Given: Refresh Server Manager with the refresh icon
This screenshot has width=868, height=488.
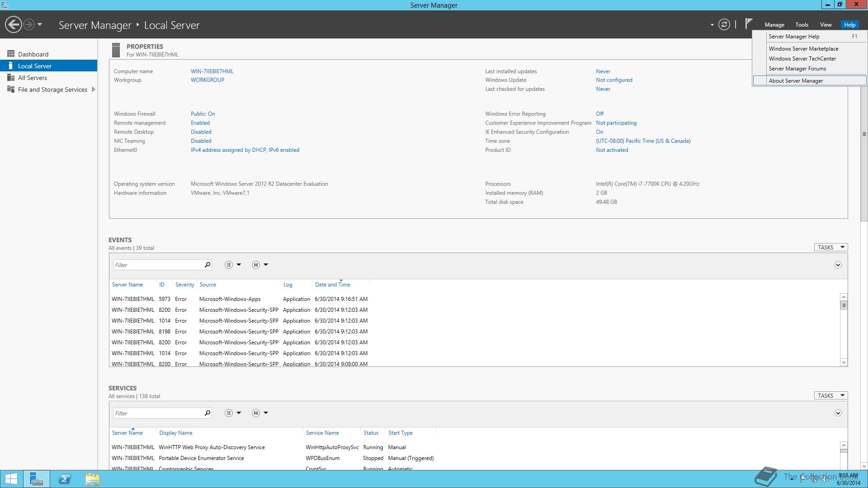Looking at the screenshot, I should 724,24.
